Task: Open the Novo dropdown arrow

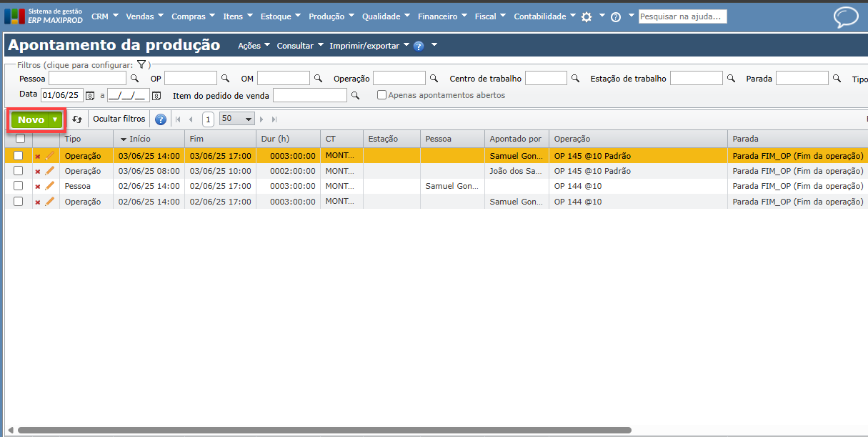Action: (x=55, y=119)
